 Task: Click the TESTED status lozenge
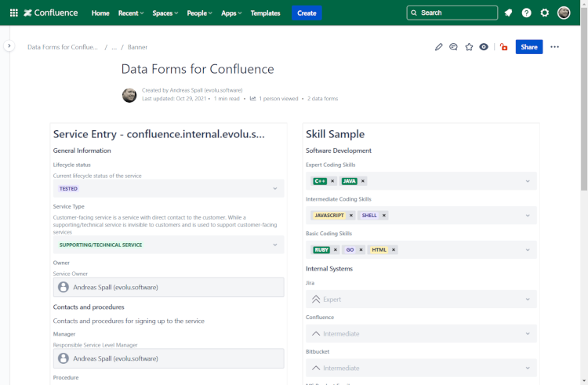point(68,188)
